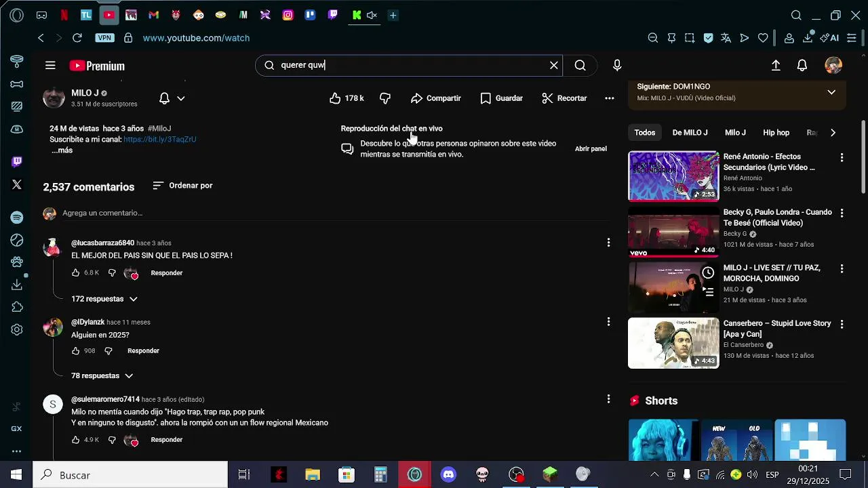
Task: Open the snapshot capture tool
Action: click(x=690, y=38)
